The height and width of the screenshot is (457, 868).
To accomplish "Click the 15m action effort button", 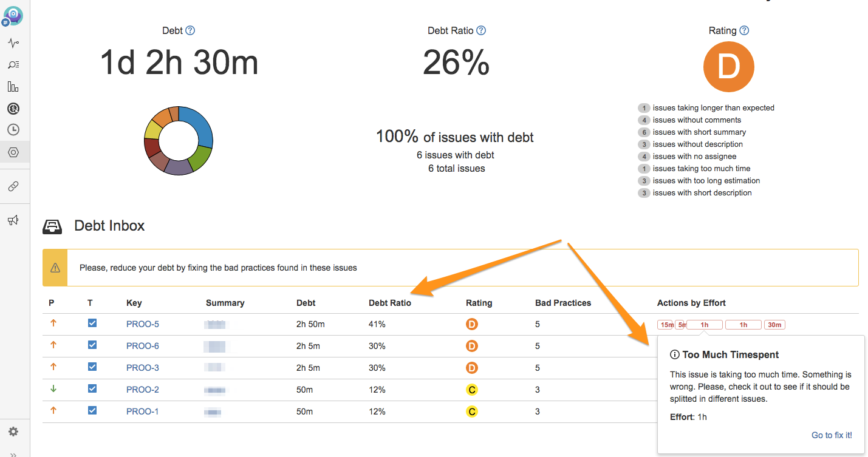I will pyautogui.click(x=666, y=325).
